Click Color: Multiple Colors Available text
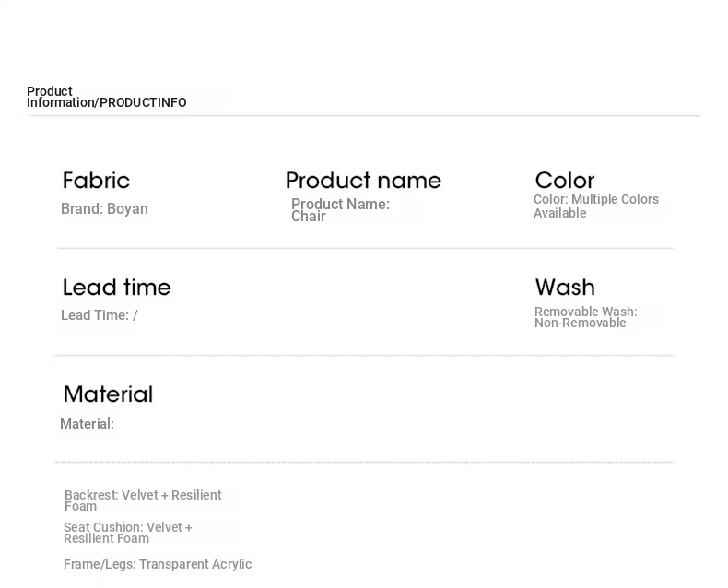Image resolution: width=728 pixels, height=588 pixels. click(596, 206)
